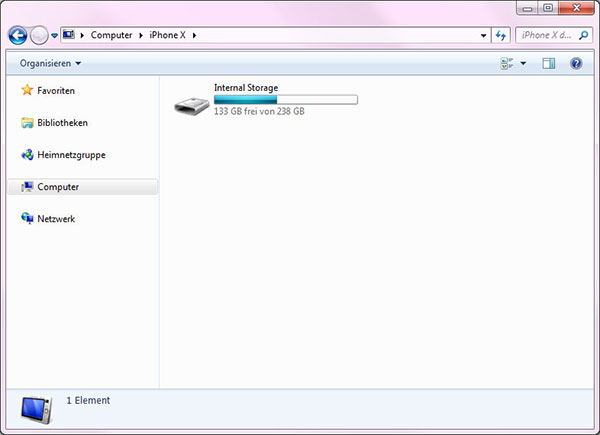The image size is (600, 435).
Task: Open Netzwerk in the navigation pane
Action: click(x=56, y=219)
